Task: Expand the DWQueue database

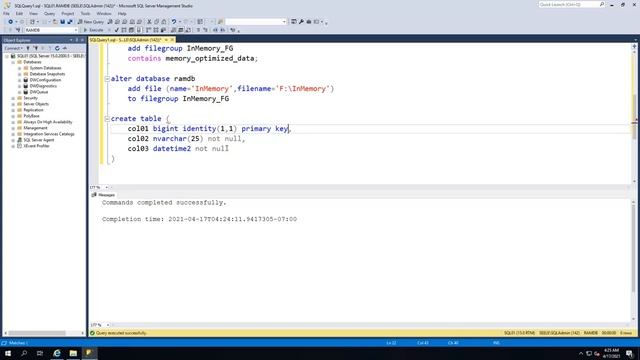Action: click(x=19, y=92)
